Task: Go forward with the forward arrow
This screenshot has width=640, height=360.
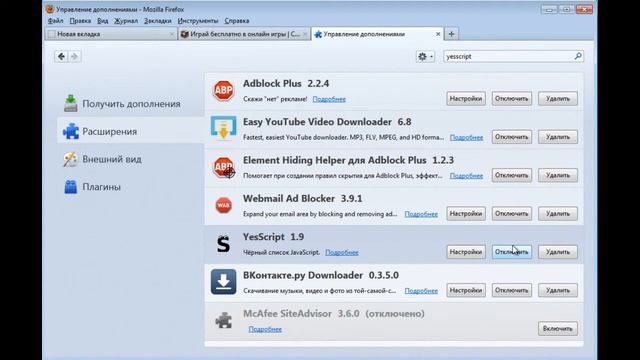Action: click(74, 56)
